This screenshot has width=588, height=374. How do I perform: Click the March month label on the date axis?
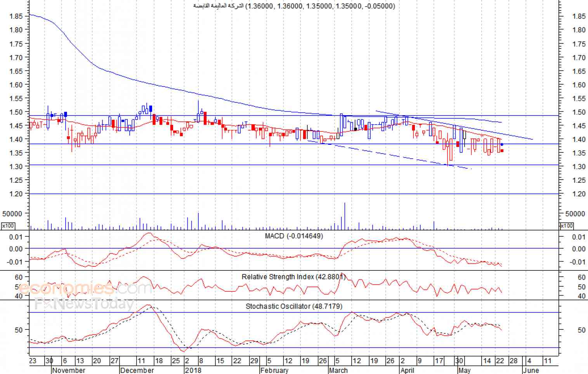338,370
